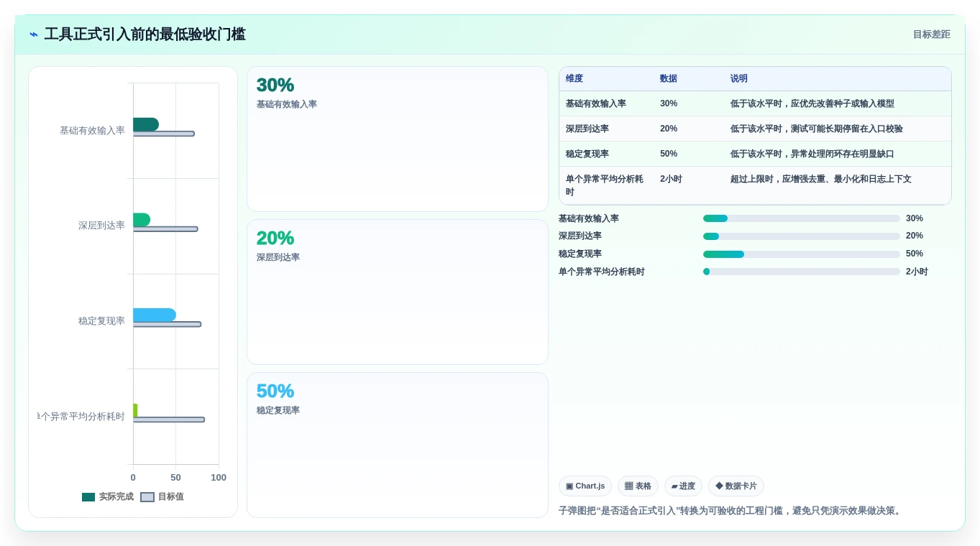
Task: Select the 30% 基础有效输入率 data card
Action: click(398, 139)
